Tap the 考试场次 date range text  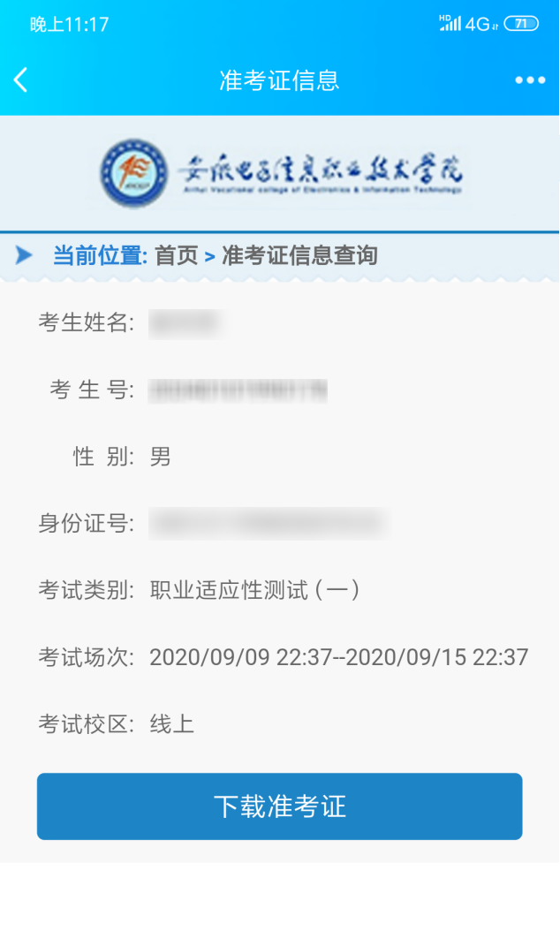[x=338, y=657]
